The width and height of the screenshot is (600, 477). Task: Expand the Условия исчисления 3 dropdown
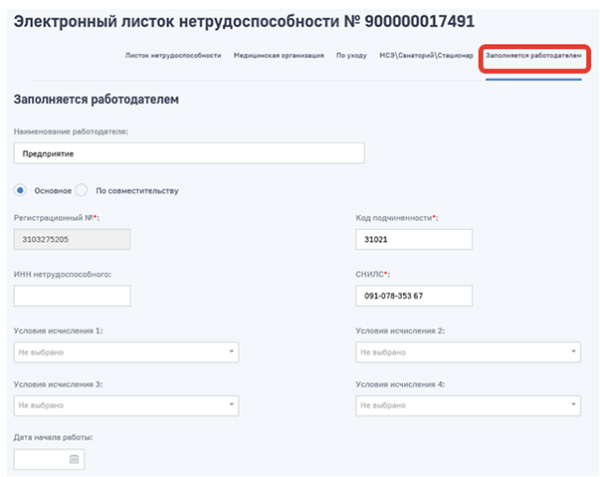click(126, 405)
